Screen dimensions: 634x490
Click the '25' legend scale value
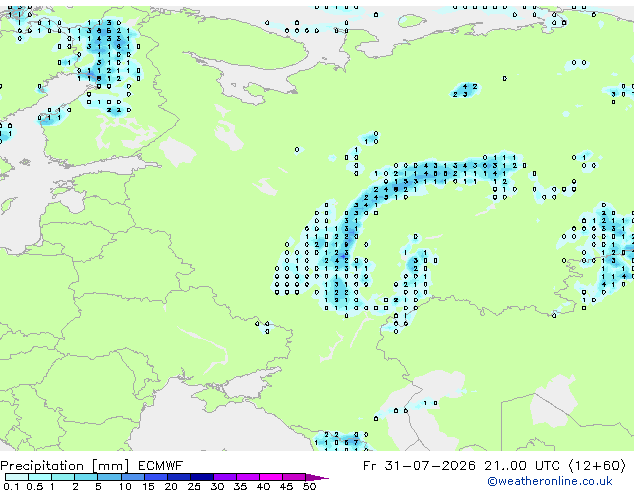coord(194,486)
